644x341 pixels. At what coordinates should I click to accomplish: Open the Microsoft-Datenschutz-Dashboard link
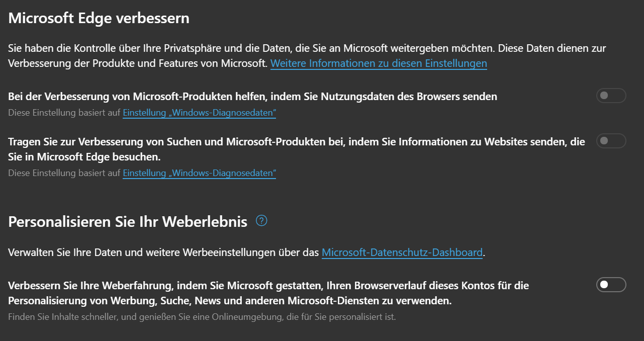click(x=402, y=252)
